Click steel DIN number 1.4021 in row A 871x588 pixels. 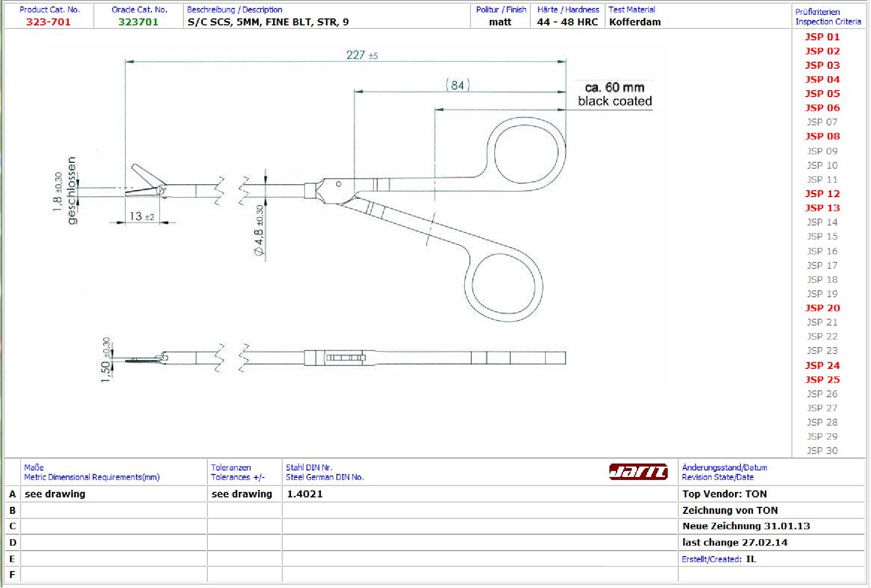coord(304,494)
